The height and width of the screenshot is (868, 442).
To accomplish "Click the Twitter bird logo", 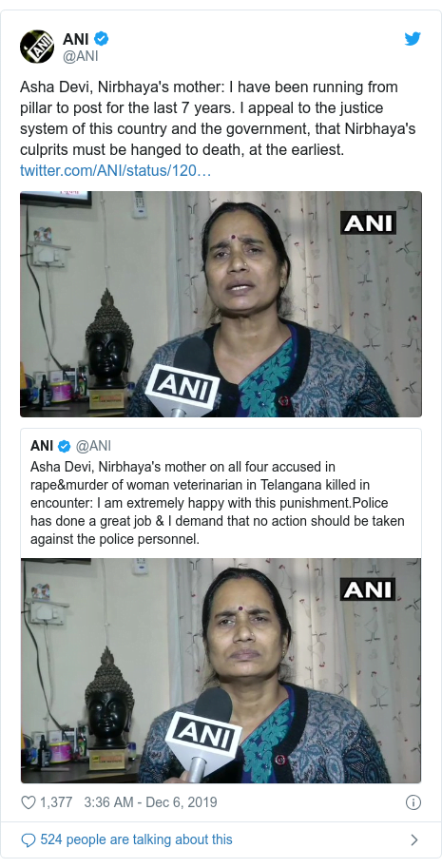I will 413,39.
